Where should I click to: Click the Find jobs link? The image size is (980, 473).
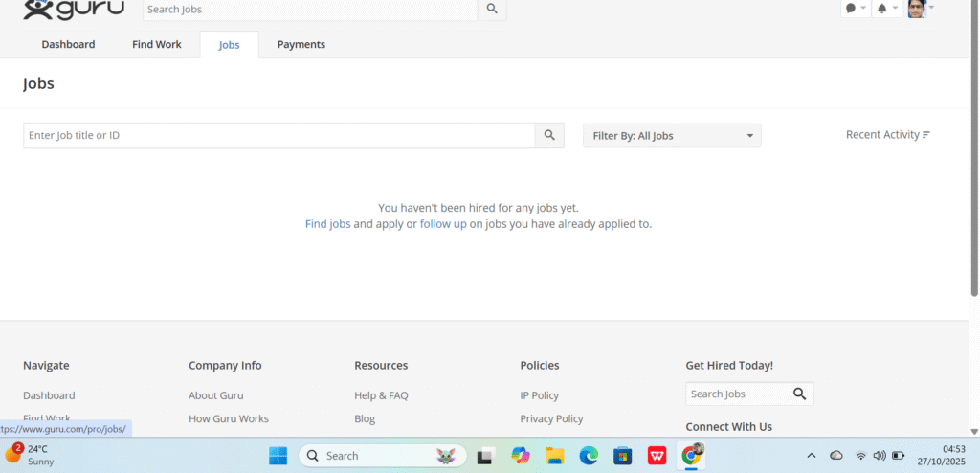(x=327, y=224)
